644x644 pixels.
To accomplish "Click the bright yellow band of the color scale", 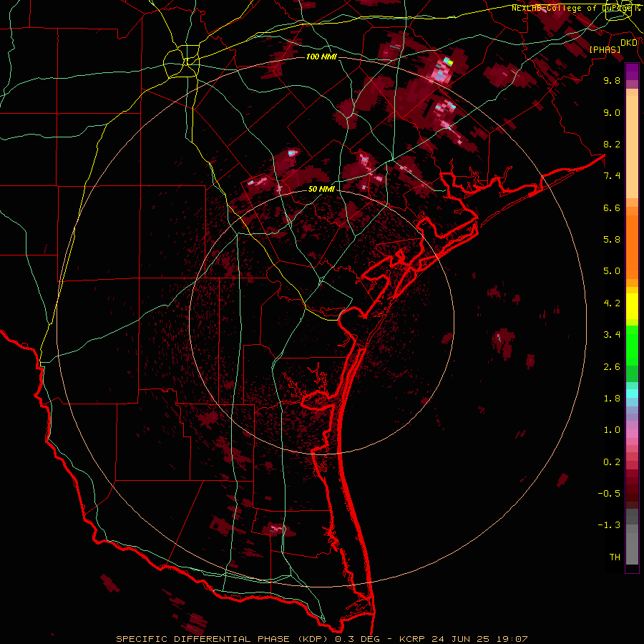I will pos(632,306).
